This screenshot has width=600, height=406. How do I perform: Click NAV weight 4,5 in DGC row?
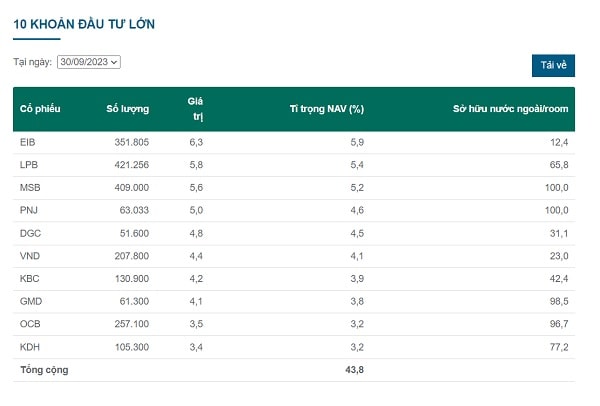(357, 233)
